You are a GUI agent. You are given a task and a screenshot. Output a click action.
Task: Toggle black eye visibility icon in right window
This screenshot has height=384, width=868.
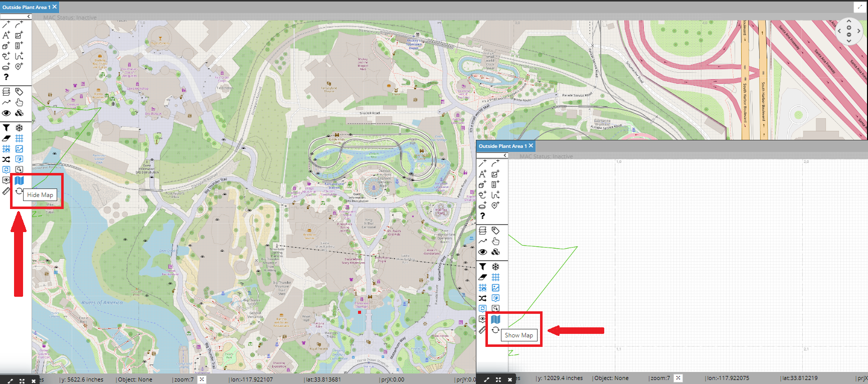point(482,252)
